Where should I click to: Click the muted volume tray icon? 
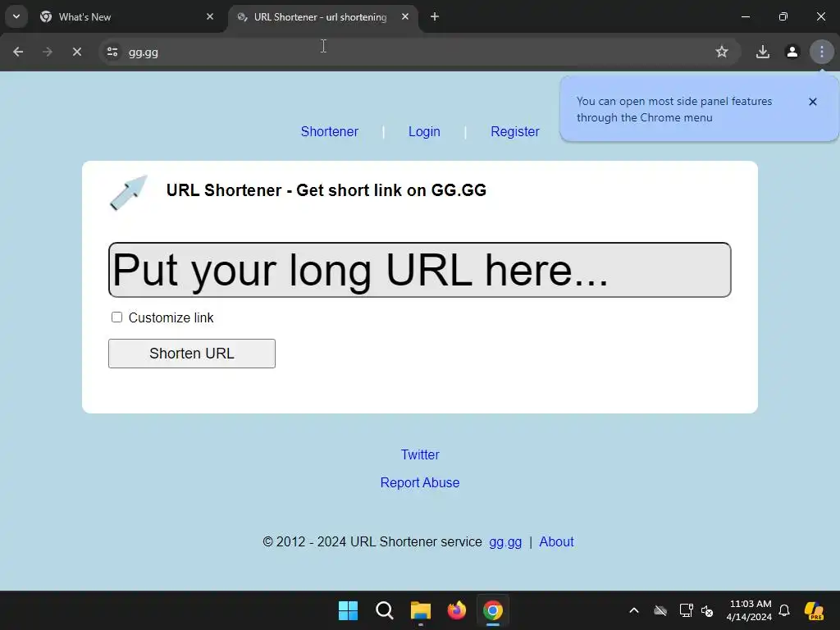tap(707, 610)
